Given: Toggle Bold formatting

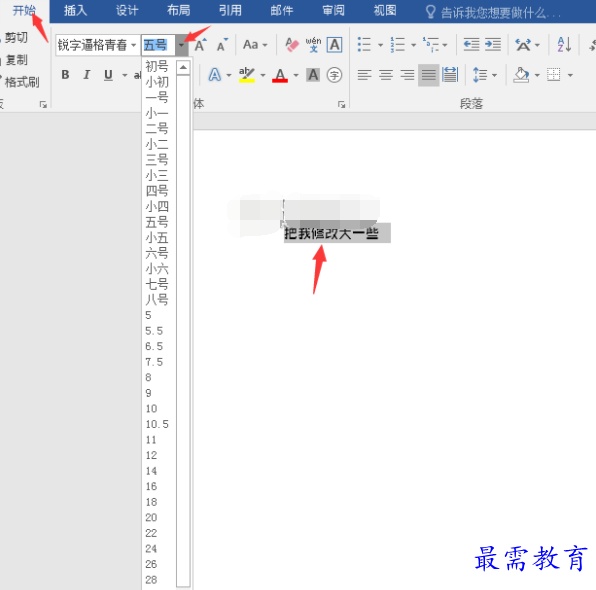Looking at the screenshot, I should [x=65, y=75].
